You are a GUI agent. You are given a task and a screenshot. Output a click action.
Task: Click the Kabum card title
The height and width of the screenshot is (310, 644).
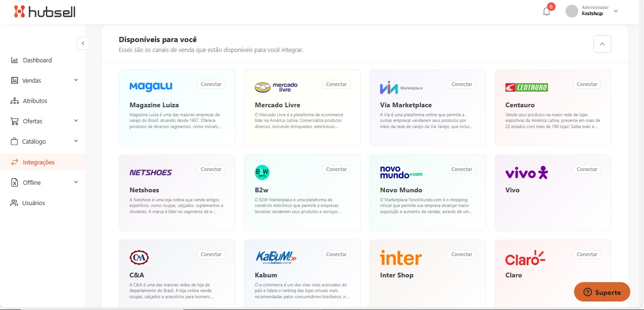coord(266,275)
